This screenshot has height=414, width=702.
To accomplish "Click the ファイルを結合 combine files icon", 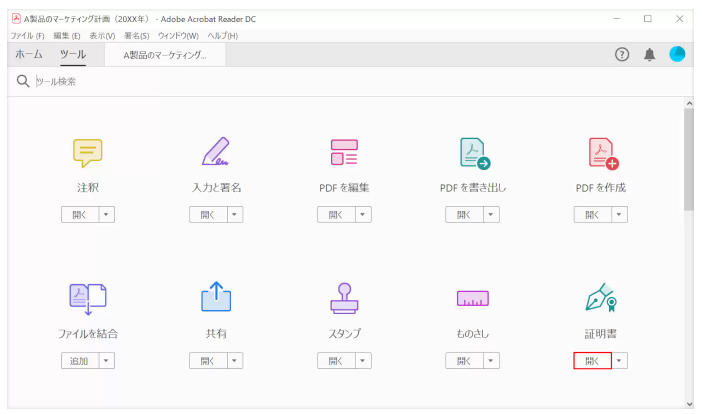I will (88, 297).
